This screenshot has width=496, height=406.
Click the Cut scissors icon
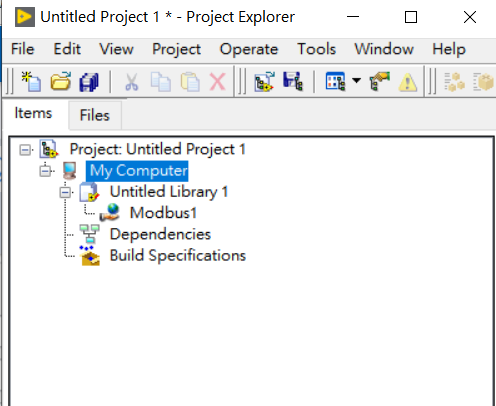pyautogui.click(x=132, y=82)
